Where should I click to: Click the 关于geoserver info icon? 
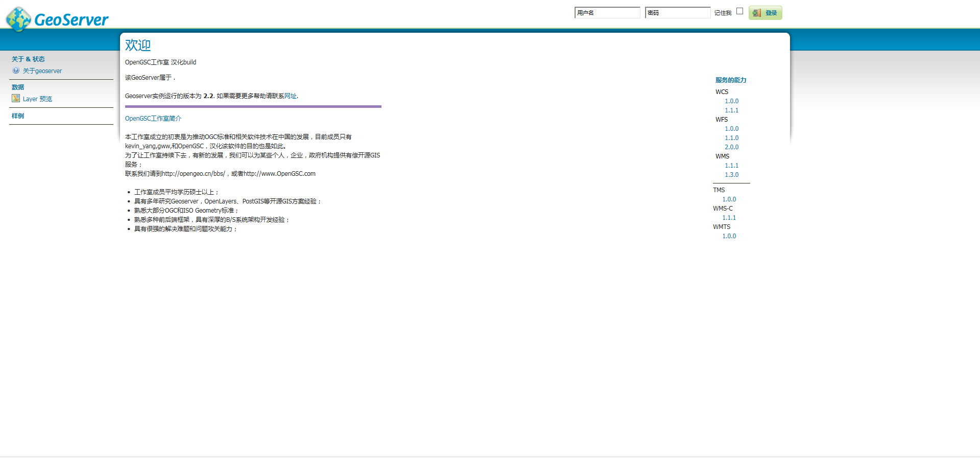click(16, 71)
